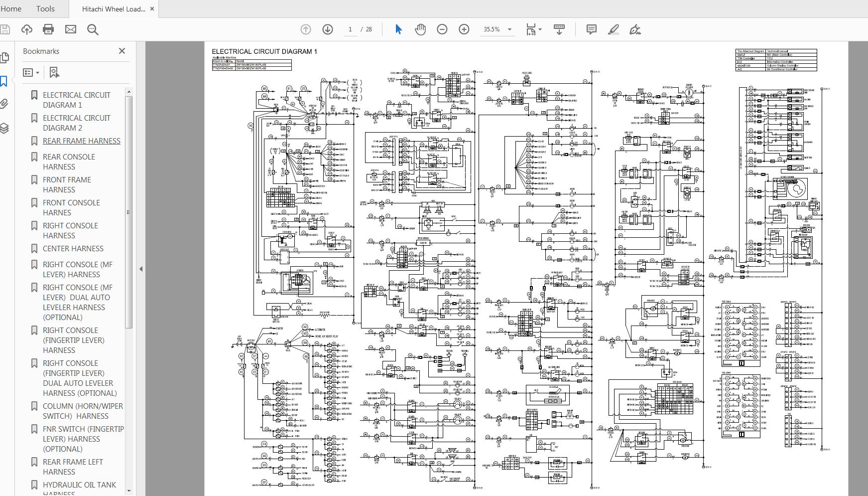868x496 pixels.
Task: Select the REAR FRAME HARNESS bookmark
Action: pyautogui.click(x=82, y=141)
